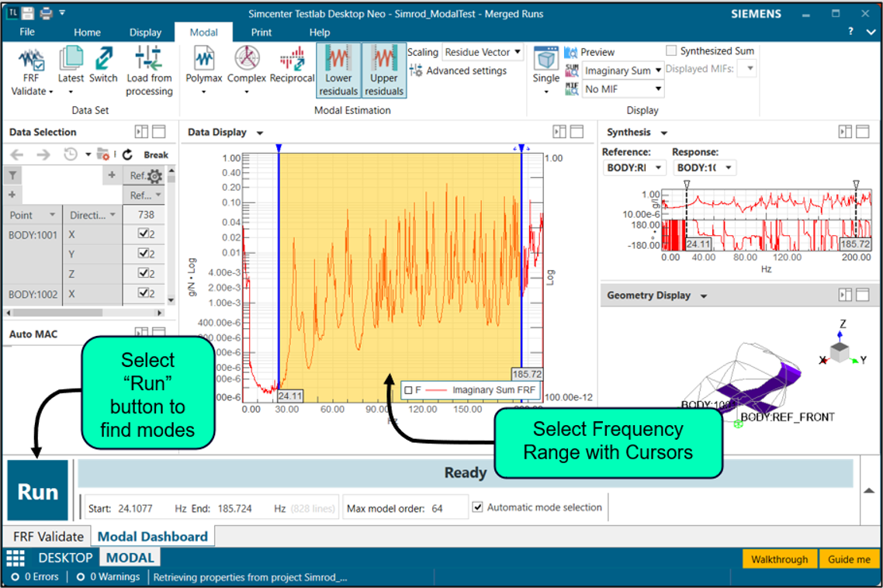Open the Imaginary Sum dropdown
This screenshot has width=883, height=588.
click(x=623, y=71)
